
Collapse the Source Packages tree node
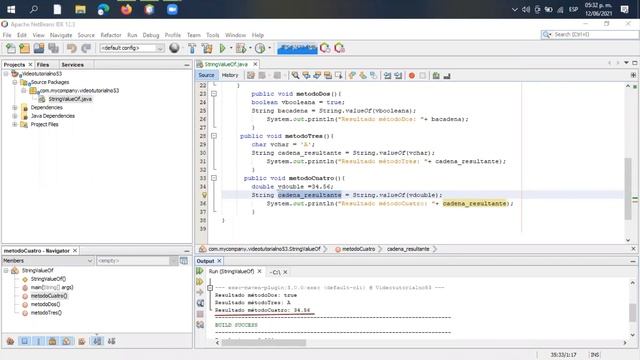[15, 82]
